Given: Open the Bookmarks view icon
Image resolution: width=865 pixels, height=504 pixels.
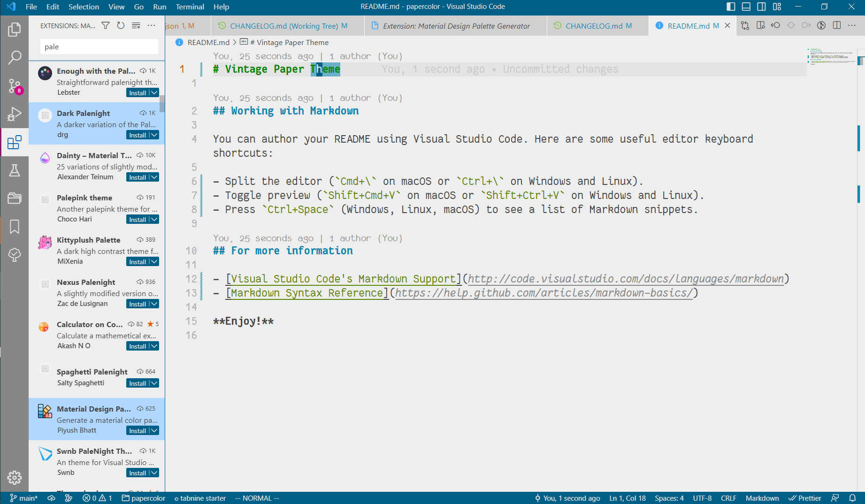Looking at the screenshot, I should (x=15, y=227).
